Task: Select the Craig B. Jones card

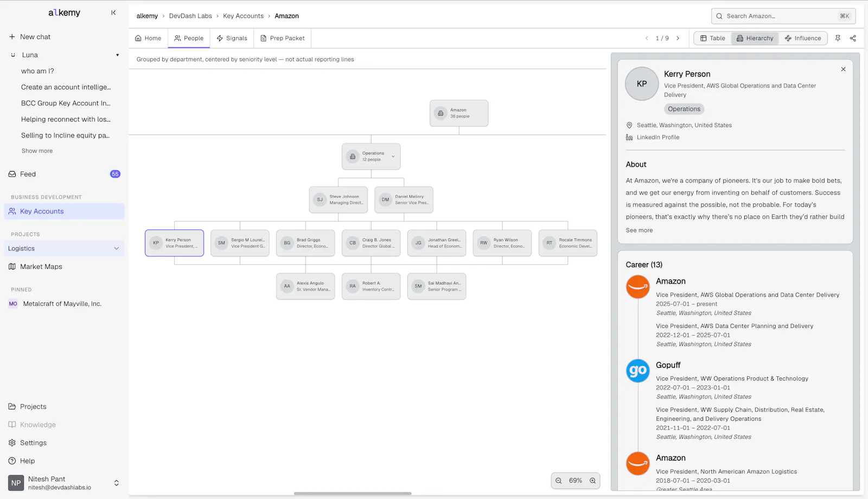Action: [371, 243]
